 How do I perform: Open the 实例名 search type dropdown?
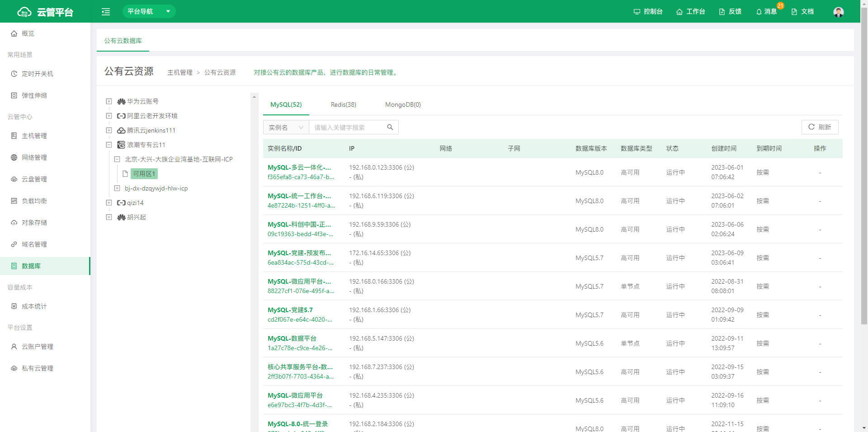286,128
